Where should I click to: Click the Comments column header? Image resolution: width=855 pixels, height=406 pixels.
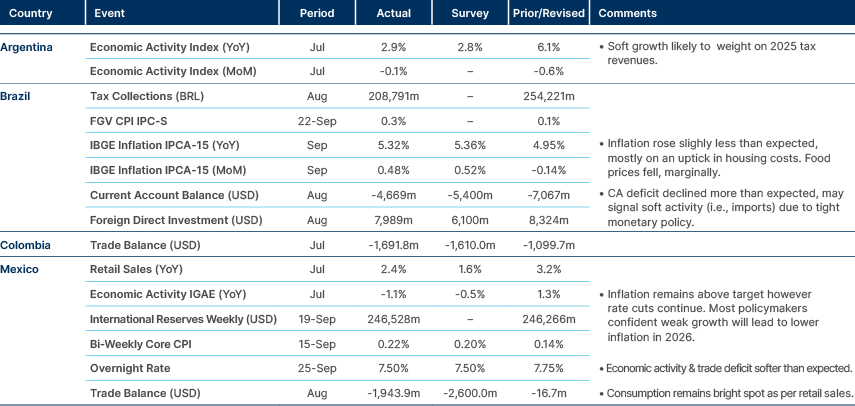tap(627, 14)
